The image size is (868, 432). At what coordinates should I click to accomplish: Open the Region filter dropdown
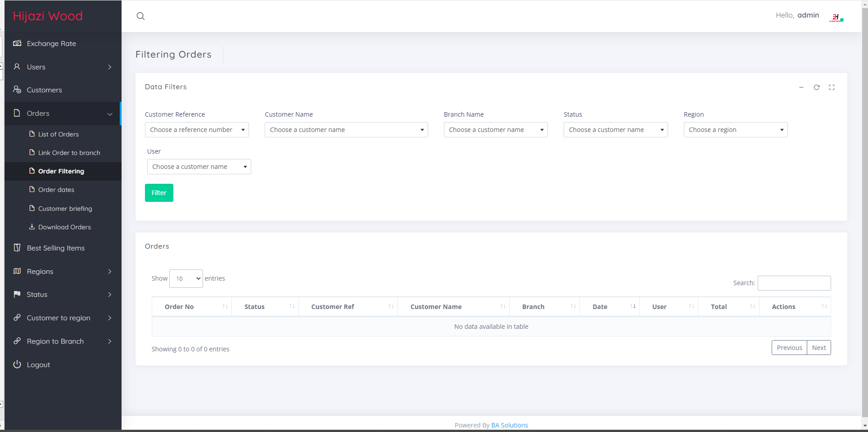click(735, 130)
